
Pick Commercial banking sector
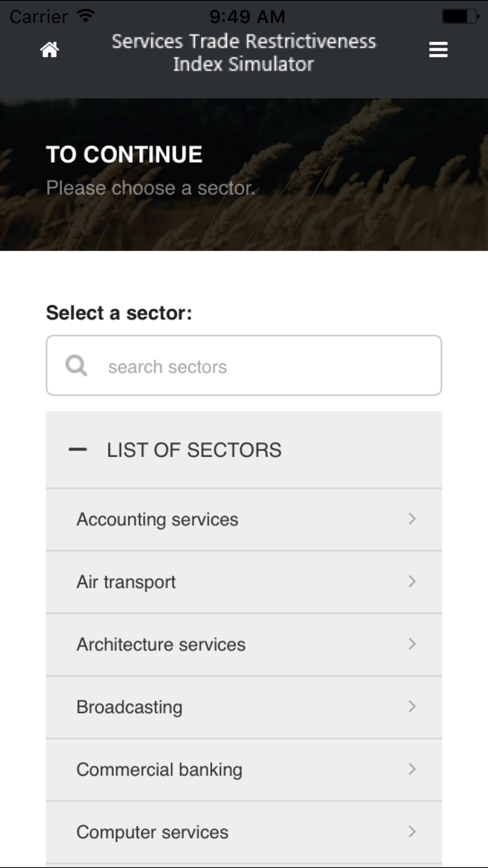pos(159,769)
